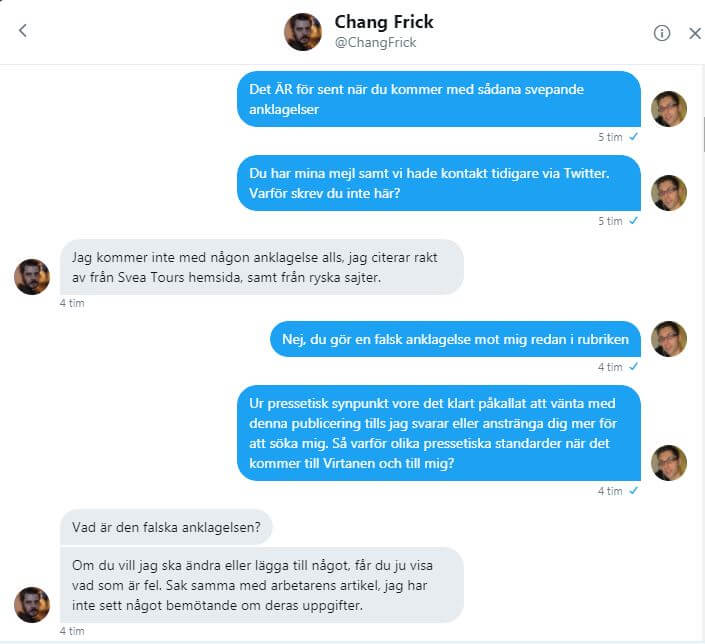Viewport: 705px width, 644px height.
Task: Click sender avatar beside 'Ur pressetisk synpunkt' message
Action: [669, 462]
